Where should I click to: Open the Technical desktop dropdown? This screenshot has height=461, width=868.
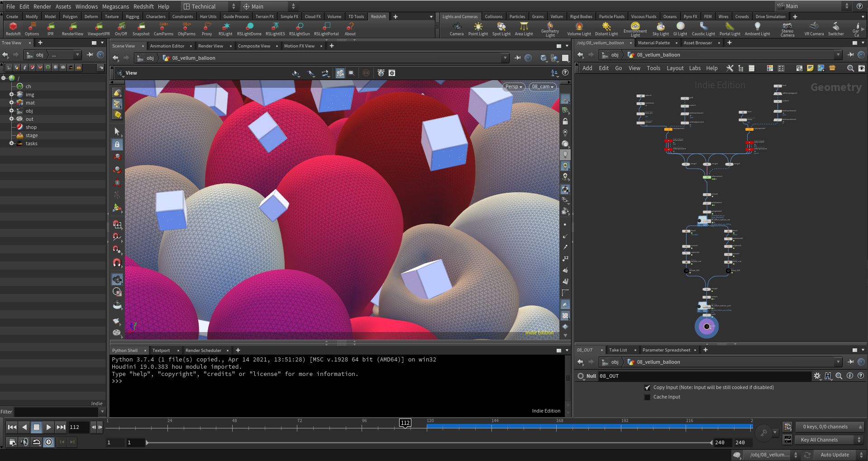(x=210, y=6)
